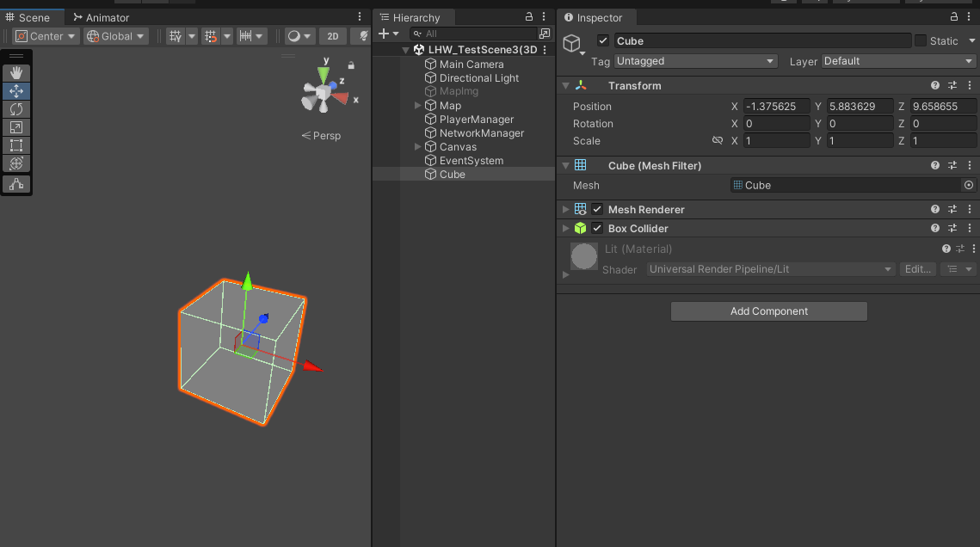Click the red X axis of orientation gizmo

coord(342,98)
